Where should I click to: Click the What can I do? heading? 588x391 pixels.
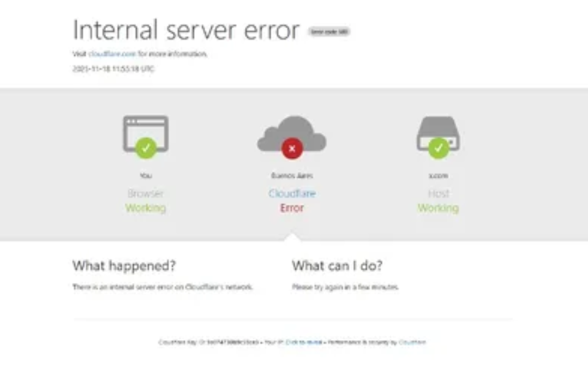tap(337, 265)
